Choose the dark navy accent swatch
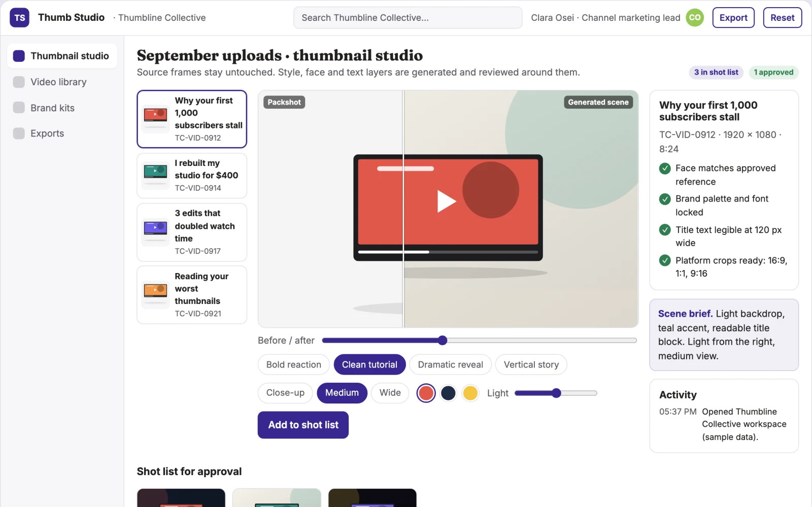 pos(448,393)
